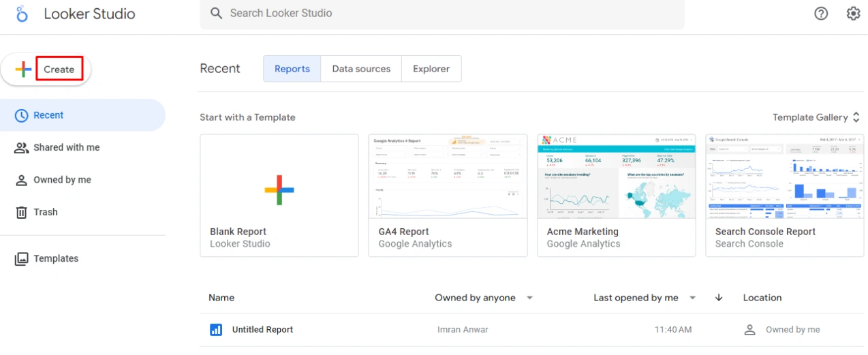Select Recent in the sidebar

click(x=82, y=115)
